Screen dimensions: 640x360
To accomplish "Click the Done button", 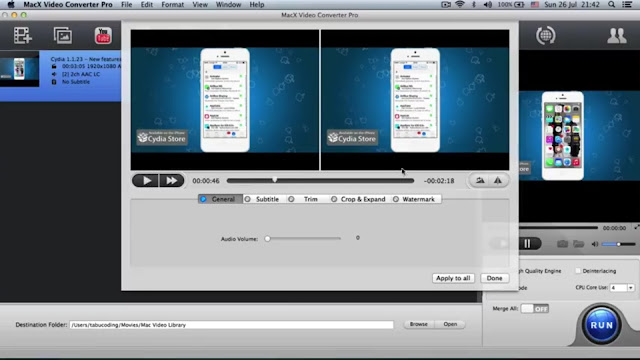I will click(x=494, y=278).
